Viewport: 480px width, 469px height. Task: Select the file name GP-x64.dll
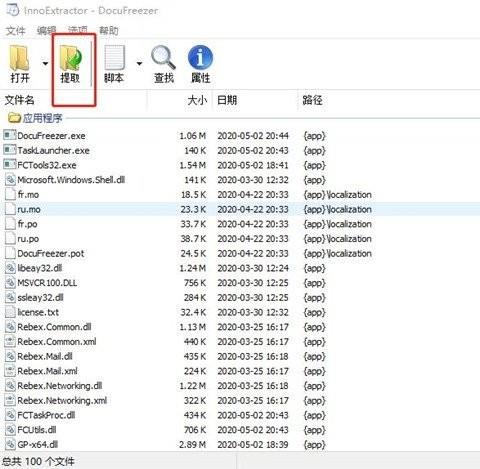click(37, 444)
